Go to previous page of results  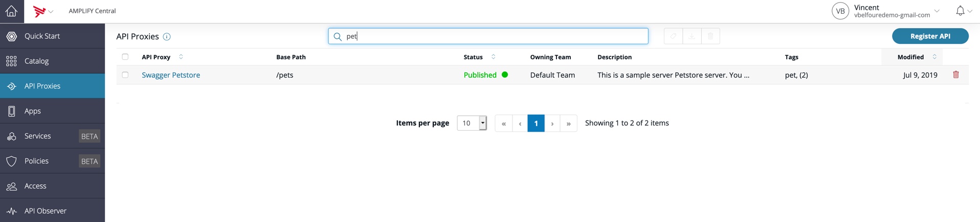click(520, 124)
